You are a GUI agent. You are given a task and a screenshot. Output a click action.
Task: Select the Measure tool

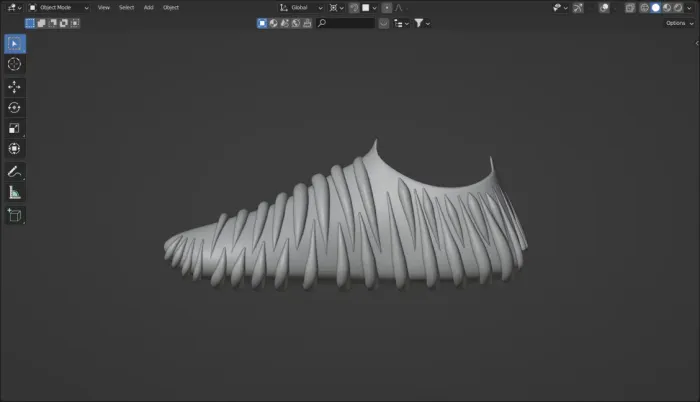click(x=15, y=193)
